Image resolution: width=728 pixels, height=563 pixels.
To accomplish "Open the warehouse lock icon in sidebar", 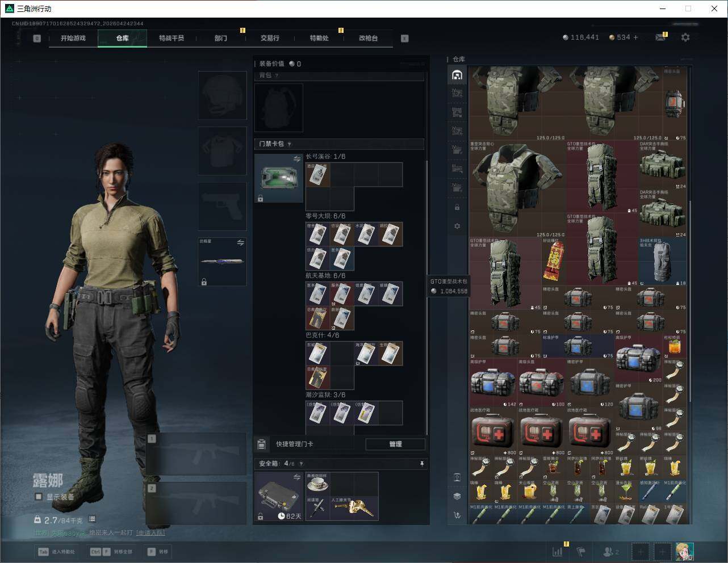I will click(x=457, y=207).
